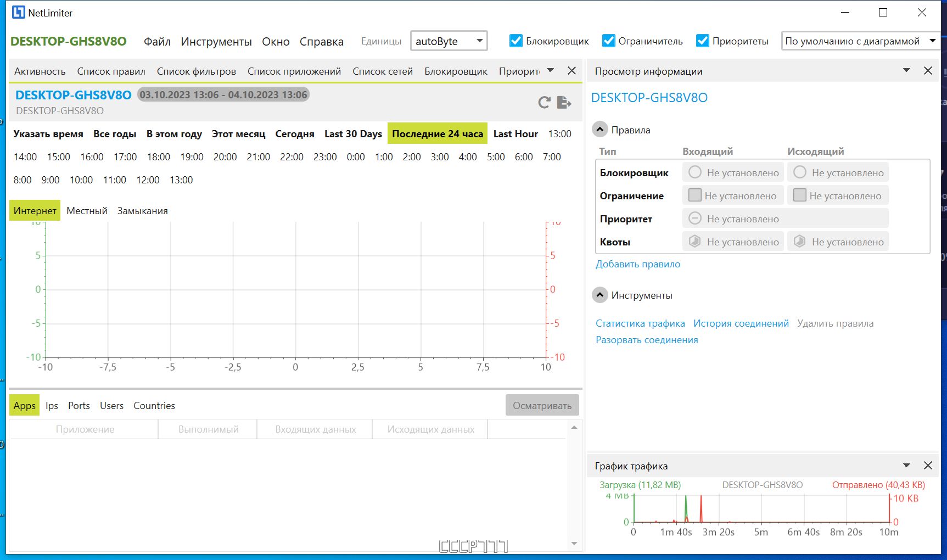Click incoming Квоты rule icon
This screenshot has width=947, height=560.
pos(694,242)
